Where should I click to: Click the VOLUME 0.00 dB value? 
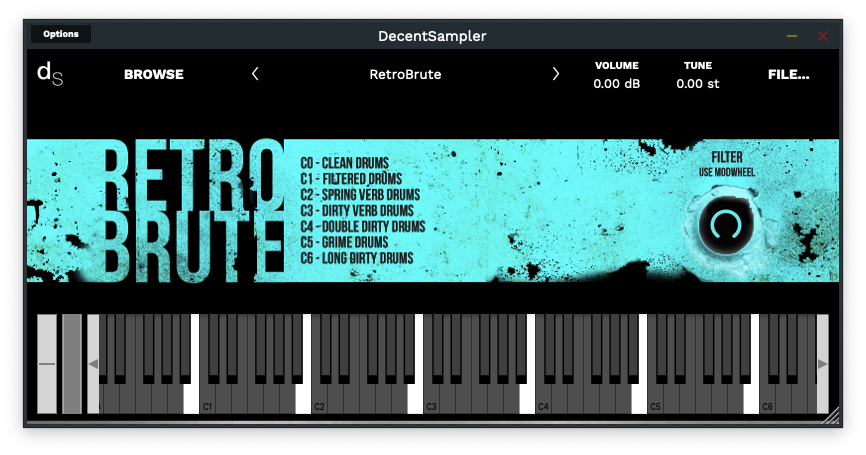pos(616,84)
